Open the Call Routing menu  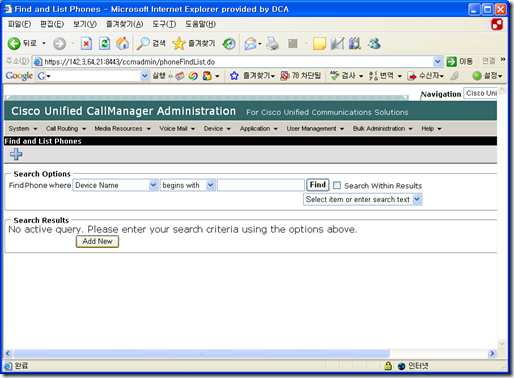coord(66,129)
